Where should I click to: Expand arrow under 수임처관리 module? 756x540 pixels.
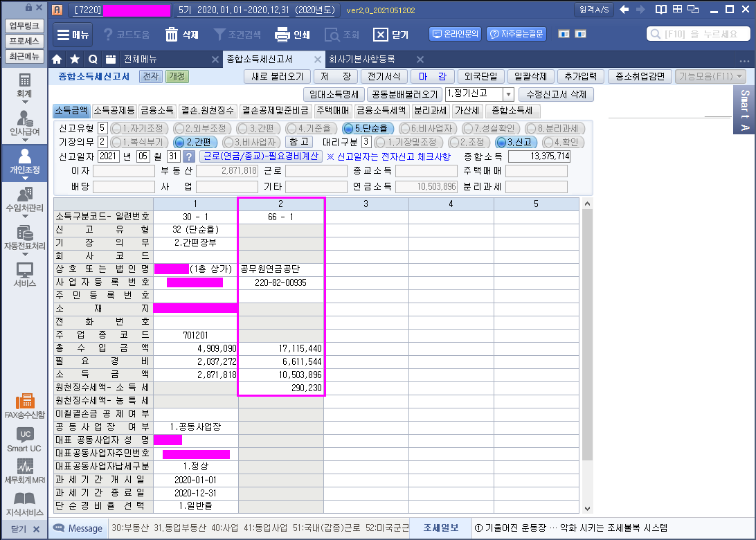25,217
